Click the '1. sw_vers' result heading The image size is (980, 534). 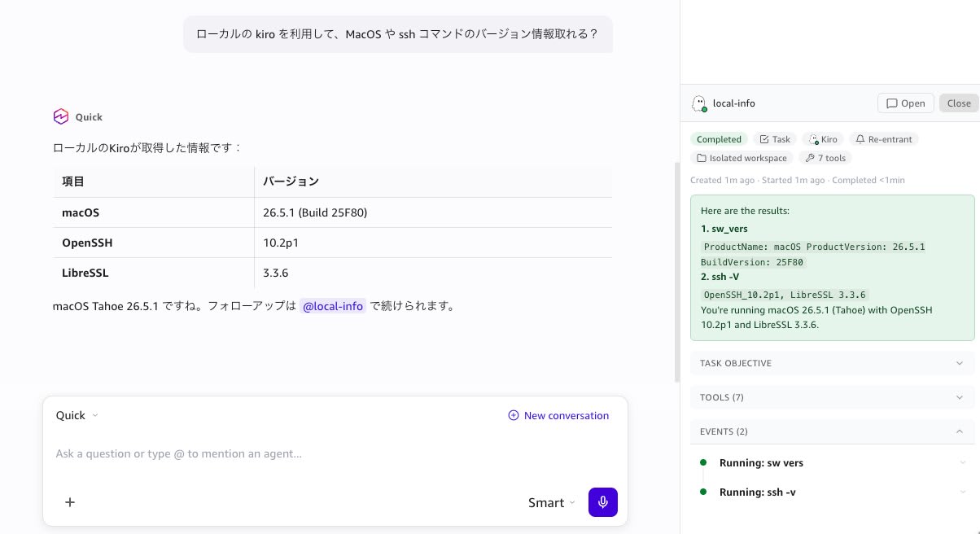tap(724, 229)
